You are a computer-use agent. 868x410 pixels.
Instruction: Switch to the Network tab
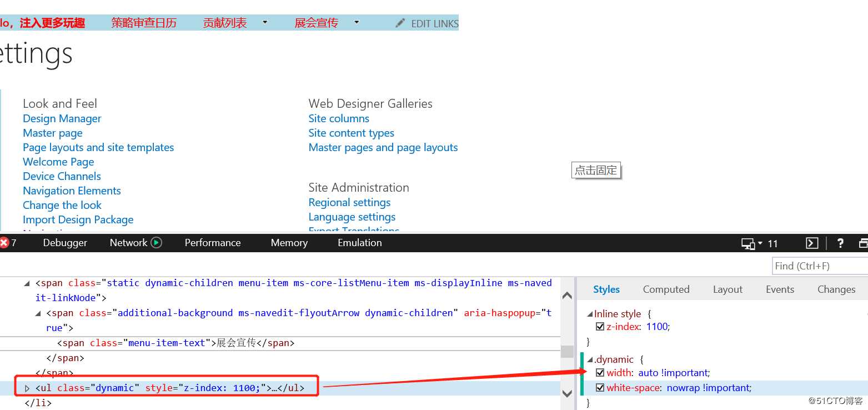(x=128, y=243)
